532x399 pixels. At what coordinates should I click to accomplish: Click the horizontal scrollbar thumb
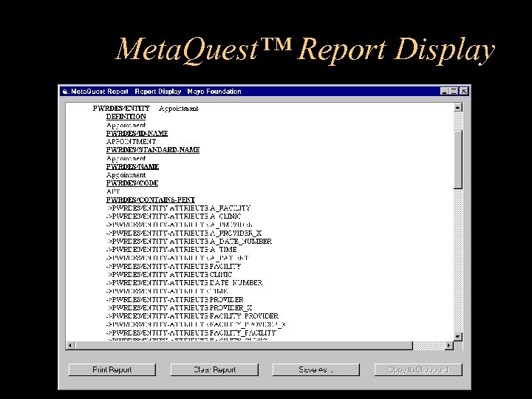(x=245, y=345)
